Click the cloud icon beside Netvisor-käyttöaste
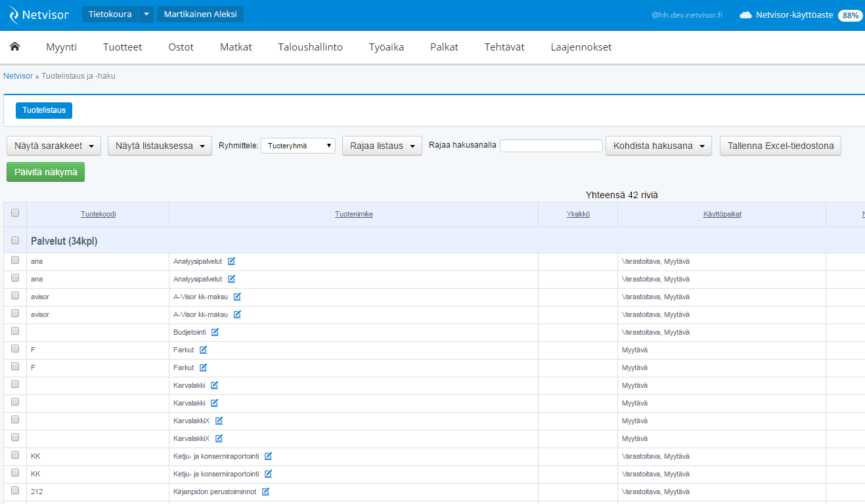Image resolution: width=865 pixels, height=504 pixels. 745,15
